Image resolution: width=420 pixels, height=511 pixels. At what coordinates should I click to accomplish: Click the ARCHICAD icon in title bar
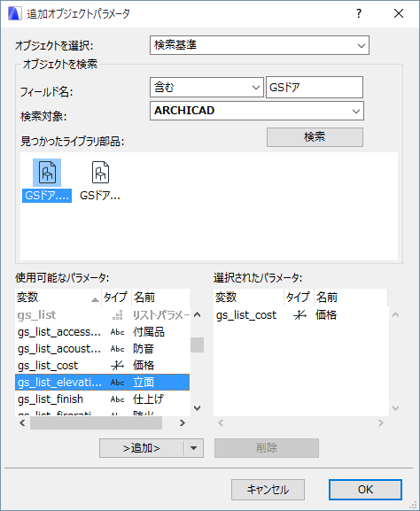[15, 13]
